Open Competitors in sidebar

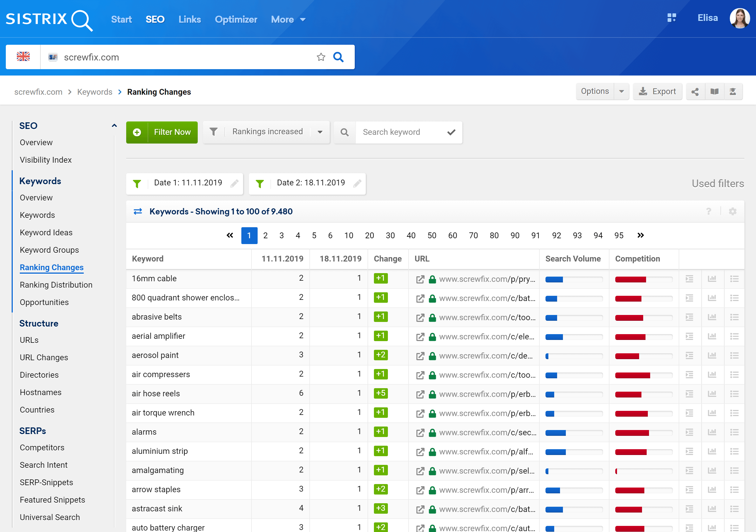click(x=42, y=448)
